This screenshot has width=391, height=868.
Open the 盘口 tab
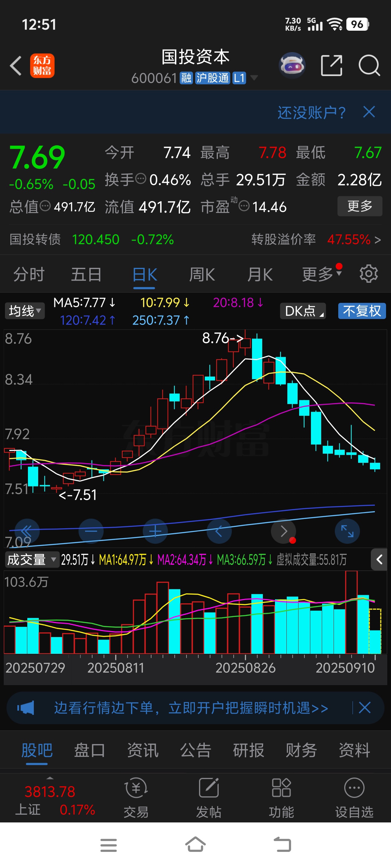point(89,750)
